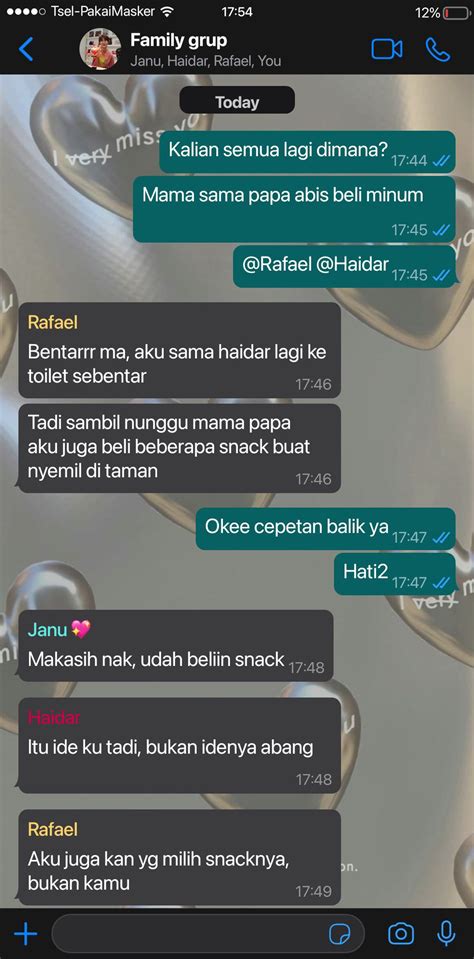This screenshot has height=959, width=474.
Task: Select the 'Makasih nak, udah beliin snack' message
Action: click(176, 645)
